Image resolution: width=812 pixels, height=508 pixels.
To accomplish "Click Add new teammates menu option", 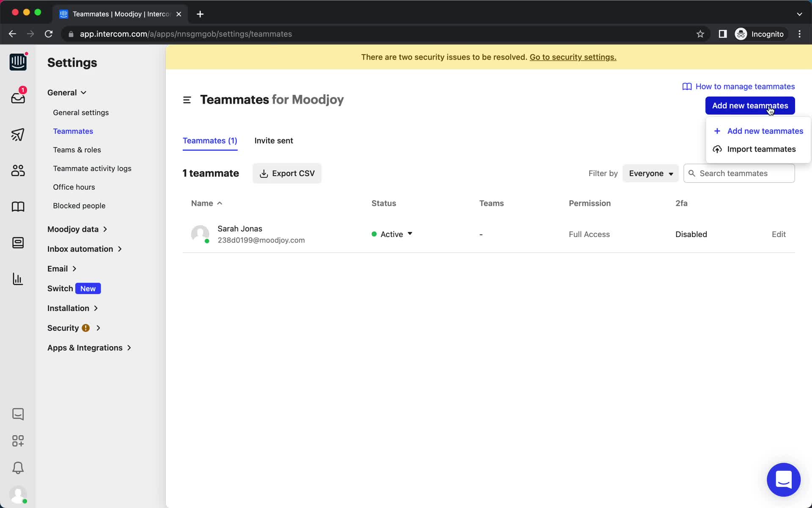I will coord(765,130).
